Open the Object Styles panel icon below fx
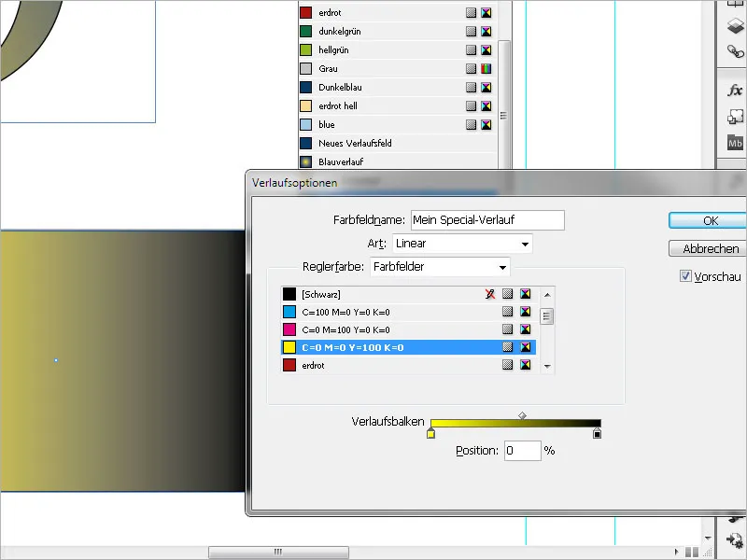The image size is (747, 560). click(x=736, y=117)
